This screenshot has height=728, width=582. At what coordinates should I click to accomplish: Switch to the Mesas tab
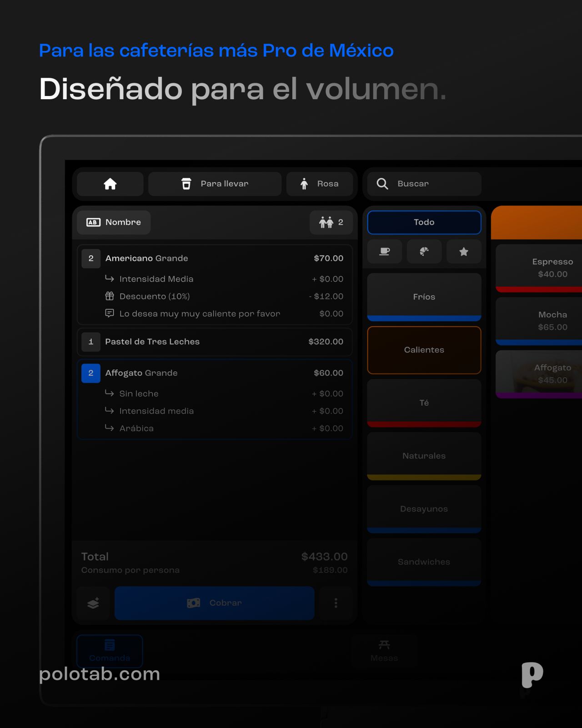click(384, 651)
